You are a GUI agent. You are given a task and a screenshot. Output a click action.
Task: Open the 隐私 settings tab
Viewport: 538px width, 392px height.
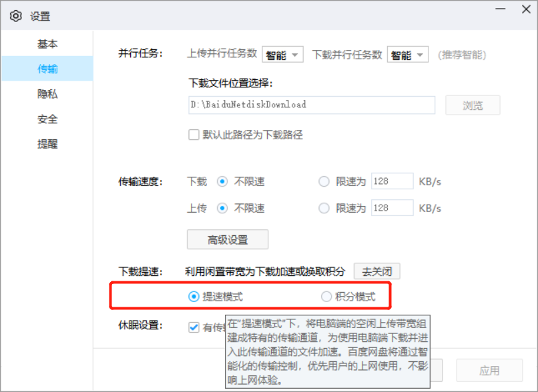[x=47, y=93]
